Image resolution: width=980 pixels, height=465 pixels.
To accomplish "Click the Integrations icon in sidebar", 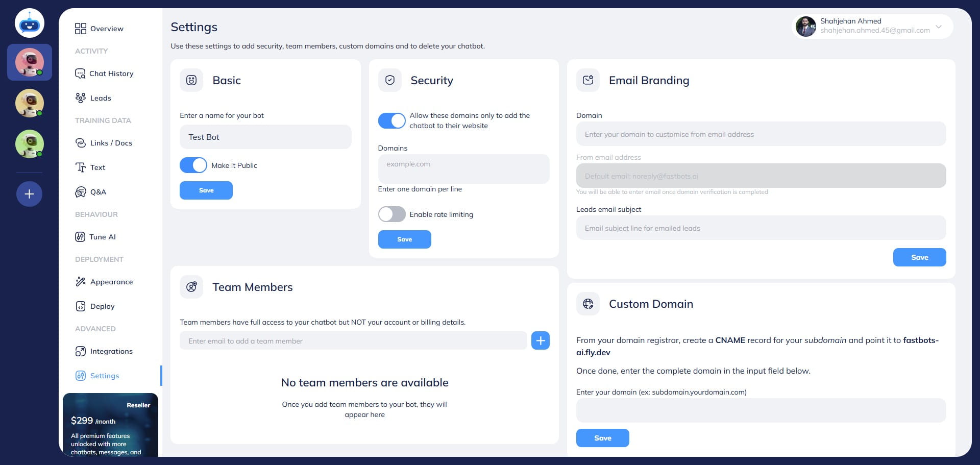I will (81, 351).
